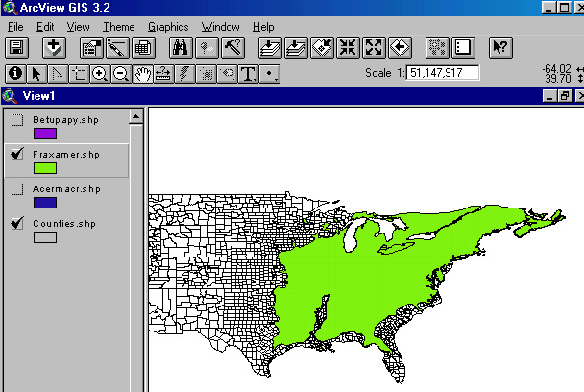Click the Zoom to Active Themes icon
Screen dimensions: 584x392
click(x=296, y=48)
